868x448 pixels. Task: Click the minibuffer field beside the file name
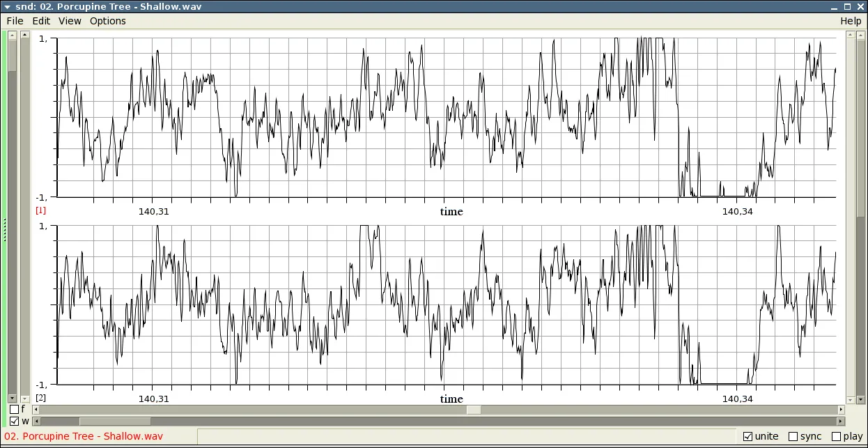pyautogui.click(x=453, y=437)
